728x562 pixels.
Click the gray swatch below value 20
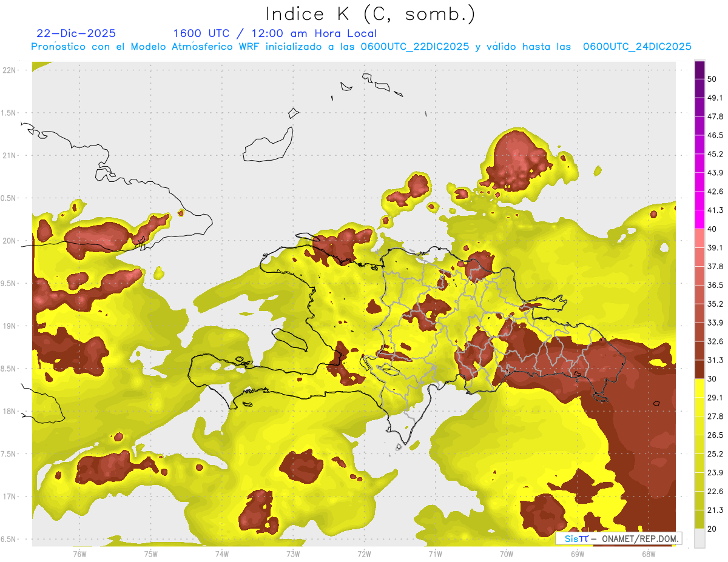(x=700, y=538)
